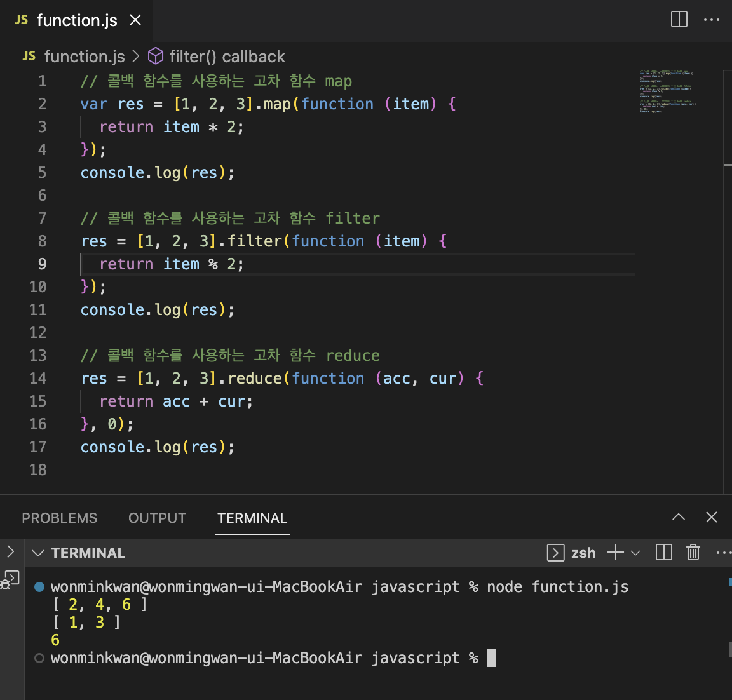Click the 'return item % 2;' line
This screenshot has height=700, width=732.
[172, 264]
